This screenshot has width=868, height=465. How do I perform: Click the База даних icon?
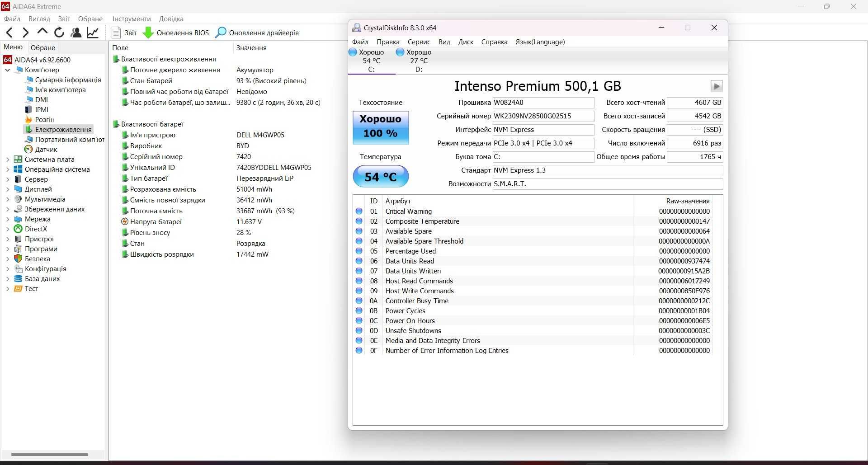(x=18, y=279)
